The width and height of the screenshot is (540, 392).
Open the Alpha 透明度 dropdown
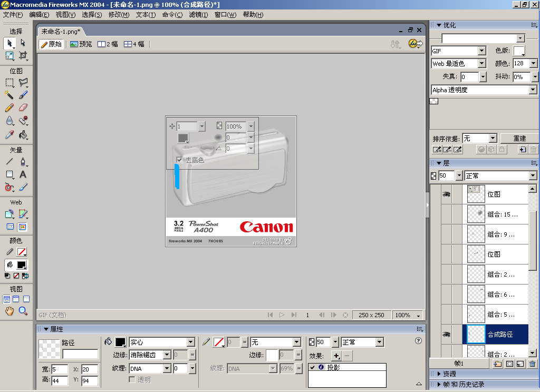pos(533,90)
